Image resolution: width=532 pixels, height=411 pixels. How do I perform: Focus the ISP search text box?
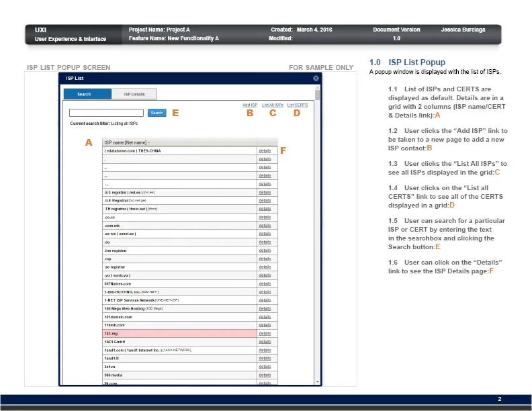[x=107, y=113]
